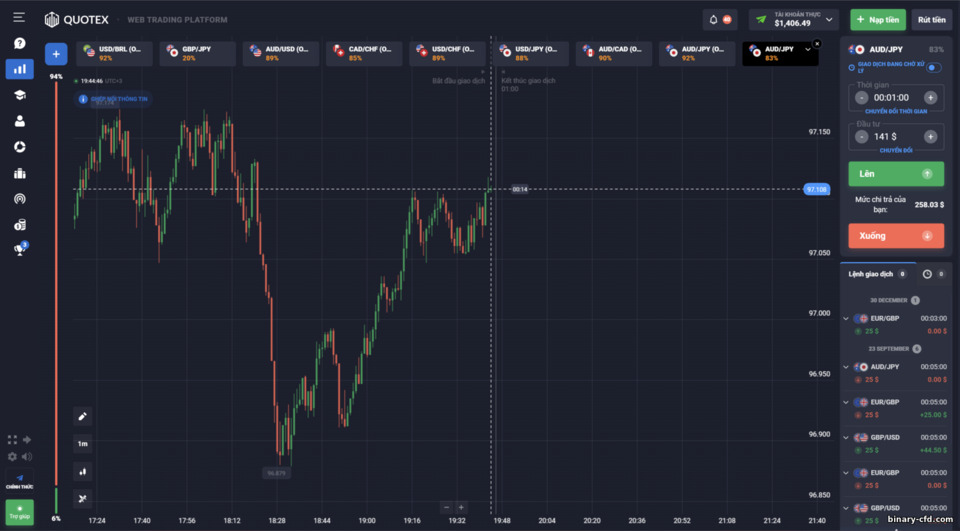Open the 1m timeframe selector
The width and height of the screenshot is (960, 531).
83,443
